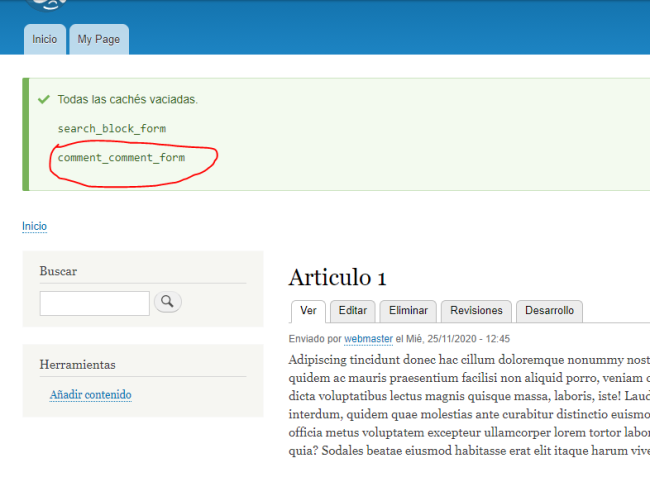Click the Todas las cachés vaciadas message

pyautogui.click(x=127, y=99)
